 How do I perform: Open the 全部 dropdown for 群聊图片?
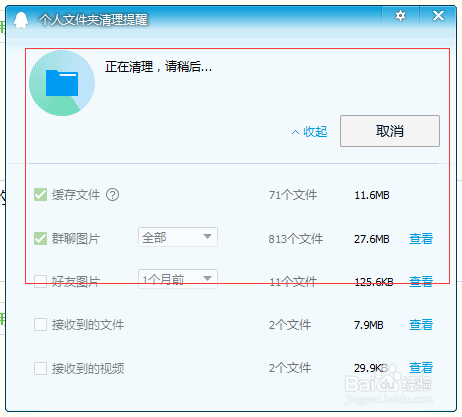178,237
